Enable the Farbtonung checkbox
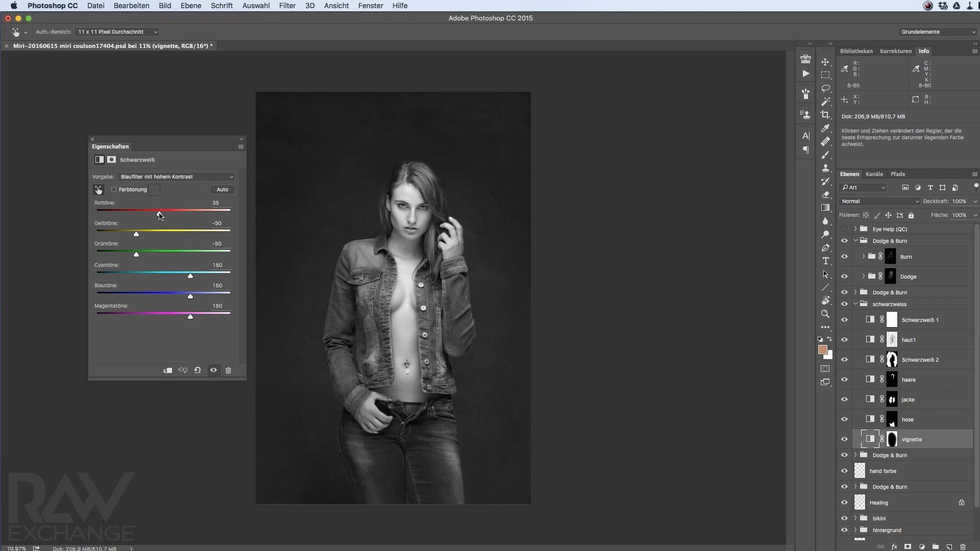Image resolution: width=980 pixels, height=551 pixels. [114, 189]
